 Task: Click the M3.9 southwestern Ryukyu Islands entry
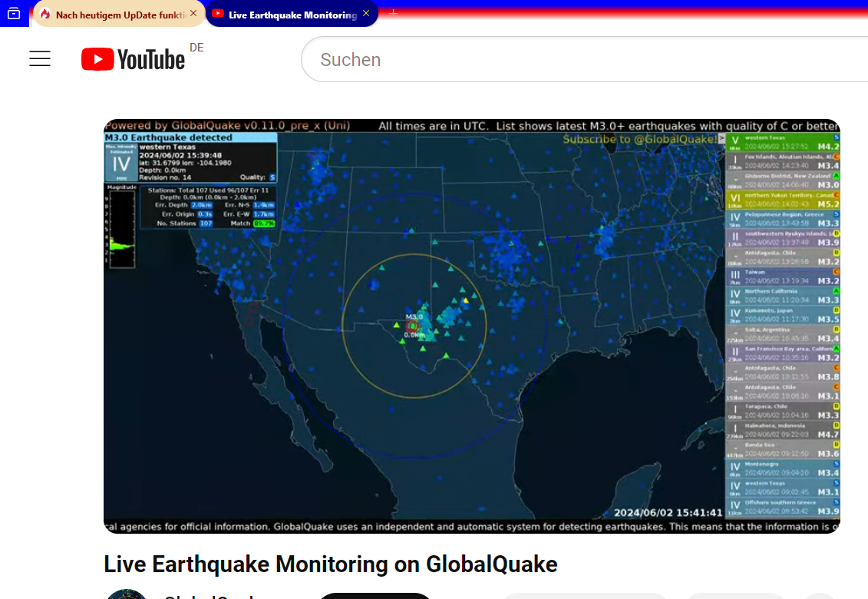pos(783,238)
